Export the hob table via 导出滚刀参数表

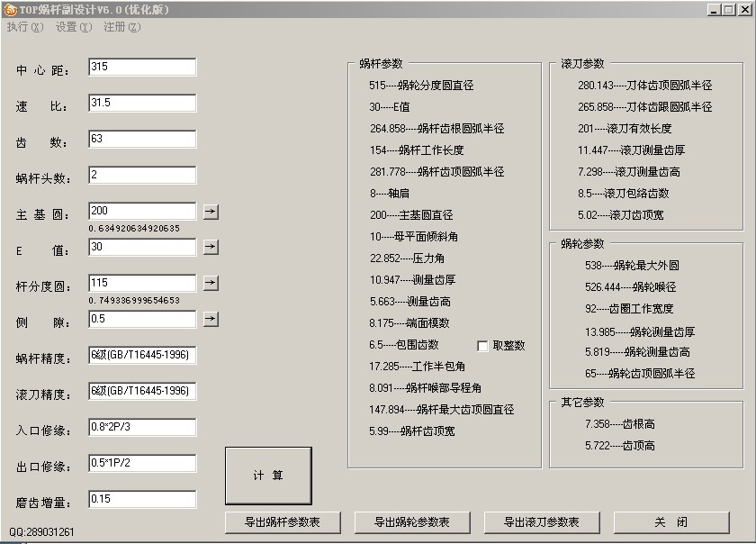(542, 522)
